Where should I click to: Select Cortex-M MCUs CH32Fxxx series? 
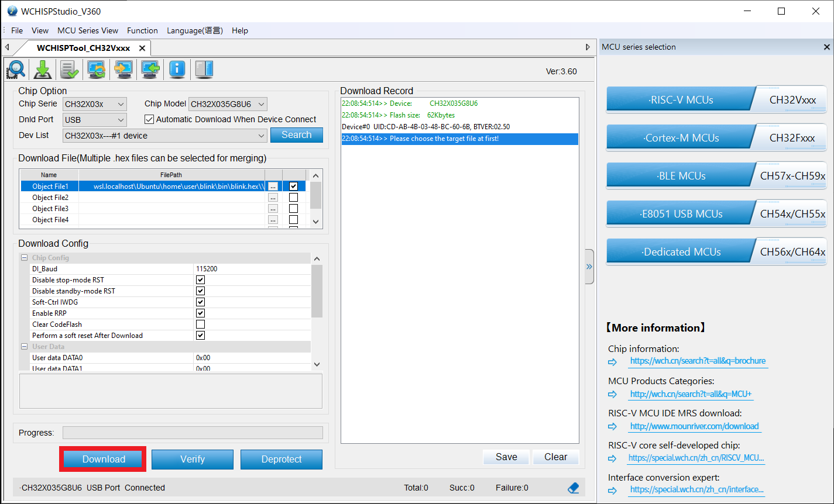[x=716, y=137]
